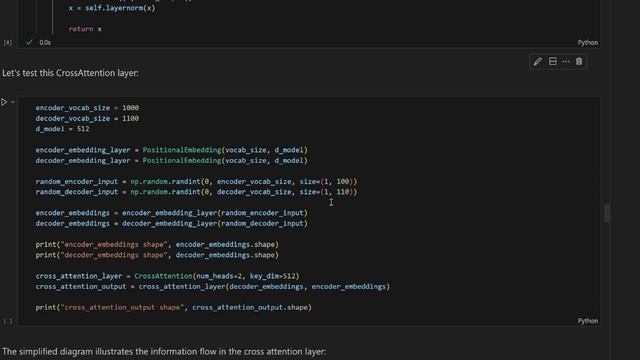Image resolution: width=640 pixels, height=360 pixels.
Task: Click the print encoder_embeddings shape line
Action: [157, 244]
